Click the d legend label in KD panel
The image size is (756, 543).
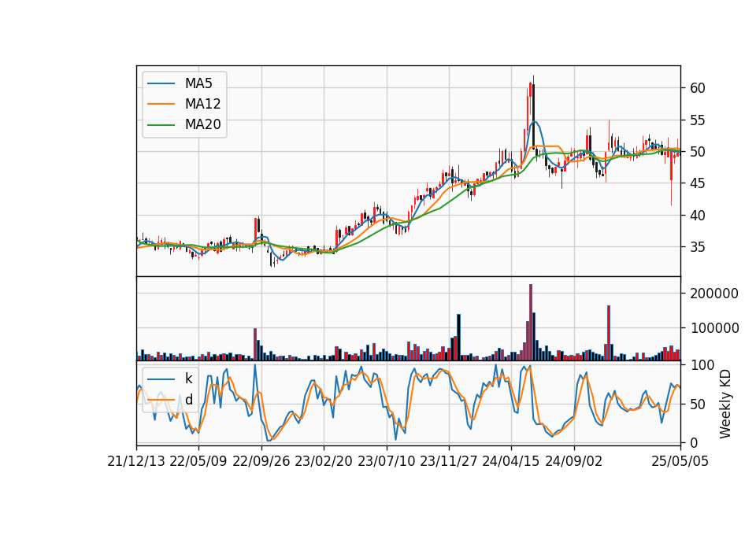pos(188,400)
